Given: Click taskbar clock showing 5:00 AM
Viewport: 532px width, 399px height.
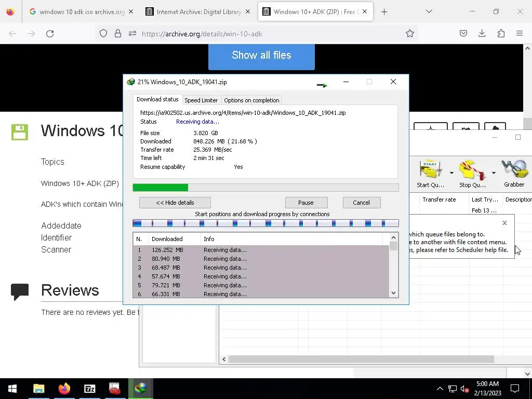Looking at the screenshot, I should tap(487, 389).
